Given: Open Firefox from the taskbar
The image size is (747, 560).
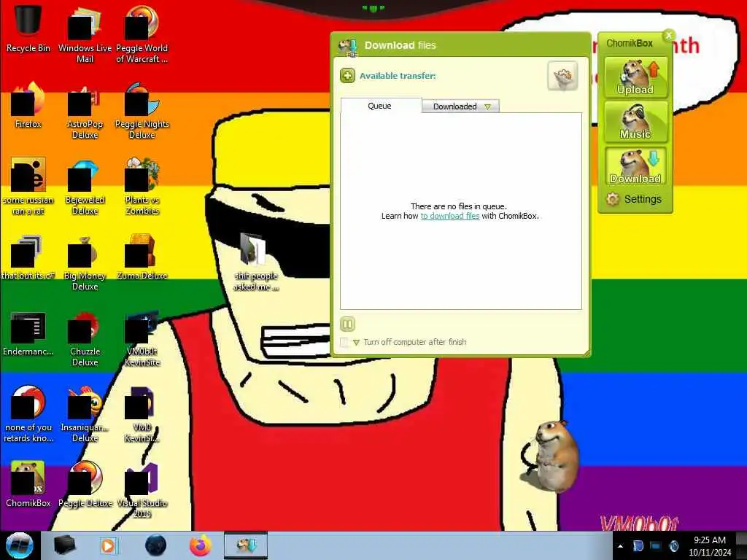Looking at the screenshot, I should point(201,545).
